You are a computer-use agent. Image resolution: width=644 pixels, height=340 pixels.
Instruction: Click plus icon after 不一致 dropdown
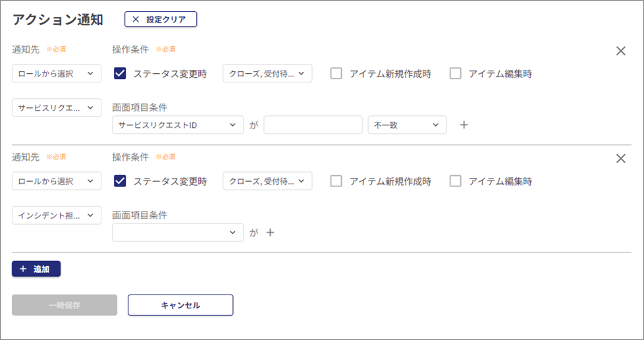[x=464, y=125]
